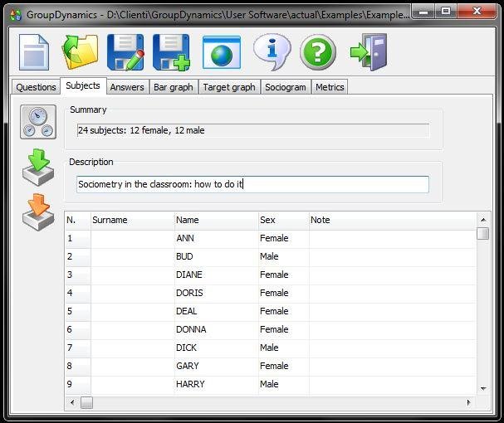The height and width of the screenshot is (423, 504).
Task: View the Metrics tab
Action: pyautogui.click(x=330, y=87)
